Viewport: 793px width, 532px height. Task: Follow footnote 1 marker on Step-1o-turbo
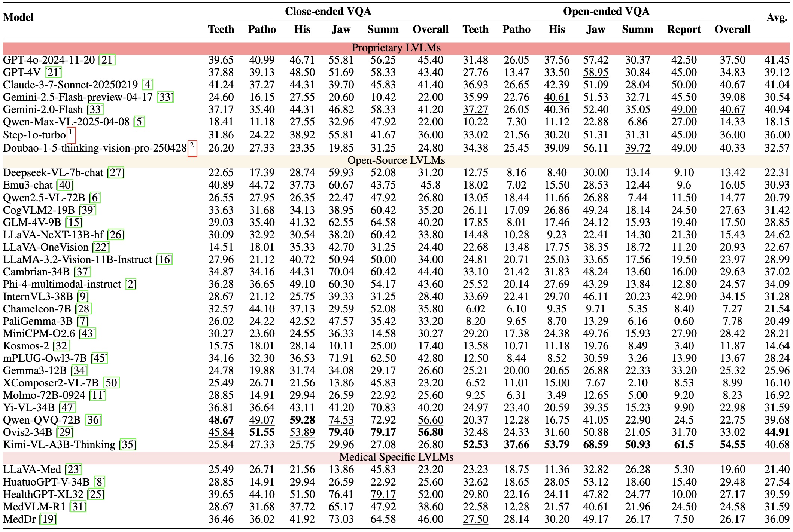point(71,135)
